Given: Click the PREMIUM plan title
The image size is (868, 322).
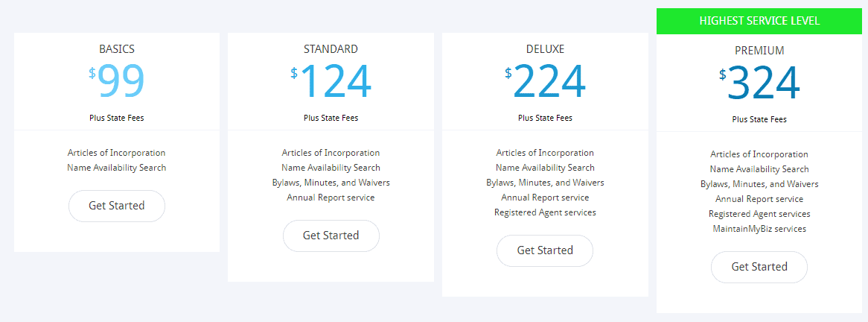Looking at the screenshot, I should 759,51.
